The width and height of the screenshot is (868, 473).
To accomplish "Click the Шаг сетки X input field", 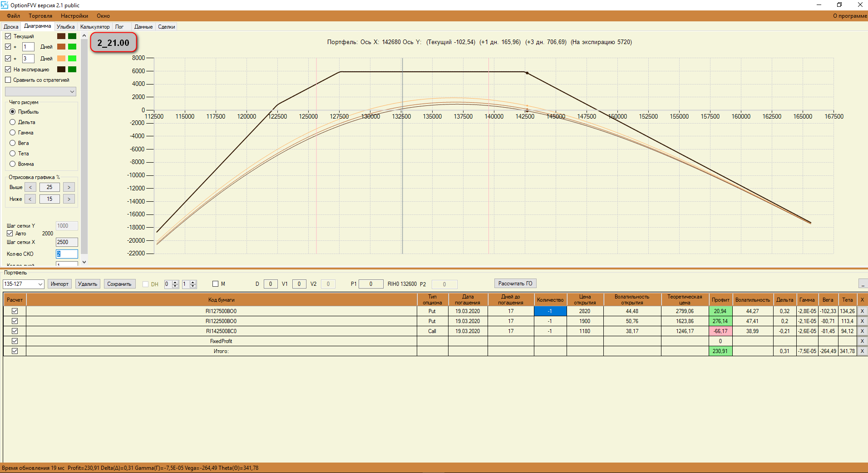I will 67,242.
